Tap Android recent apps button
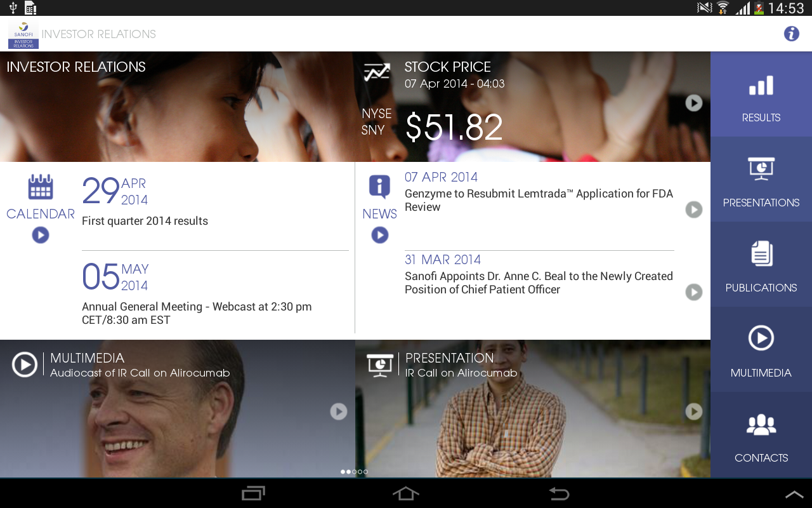Viewport: 812px width, 508px height. click(254, 493)
